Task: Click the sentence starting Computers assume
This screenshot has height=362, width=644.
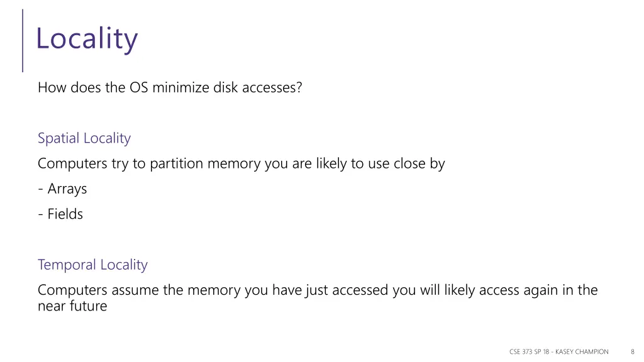Action: tap(318, 297)
